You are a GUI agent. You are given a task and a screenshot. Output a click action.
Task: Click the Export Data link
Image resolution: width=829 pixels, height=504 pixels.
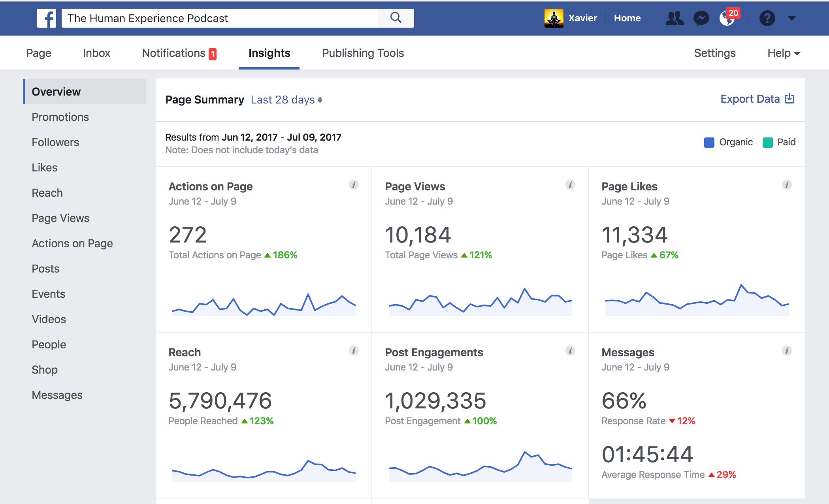(750, 99)
